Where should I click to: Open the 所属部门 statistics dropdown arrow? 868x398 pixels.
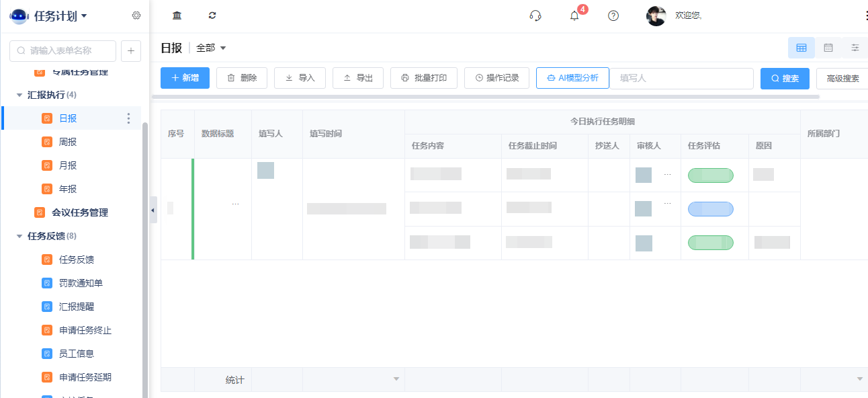(x=860, y=380)
